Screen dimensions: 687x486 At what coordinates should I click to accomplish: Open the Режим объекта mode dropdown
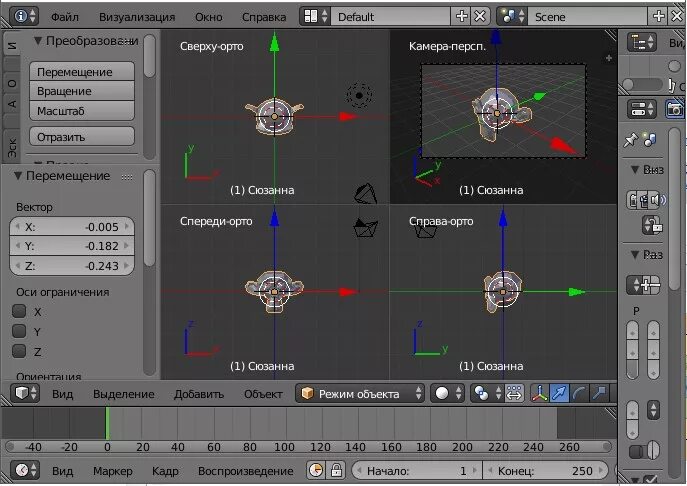pos(360,393)
